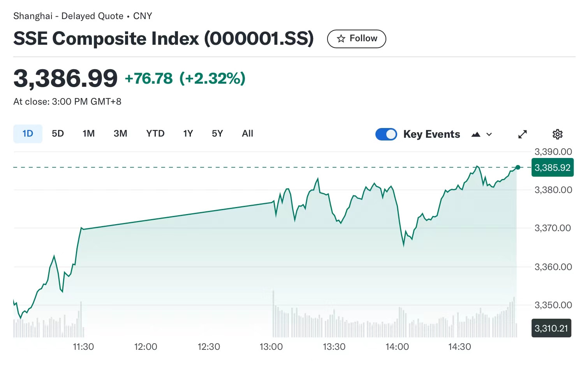The image size is (588, 365).
Task: Switch to the 5Y chart range
Action: click(x=217, y=133)
